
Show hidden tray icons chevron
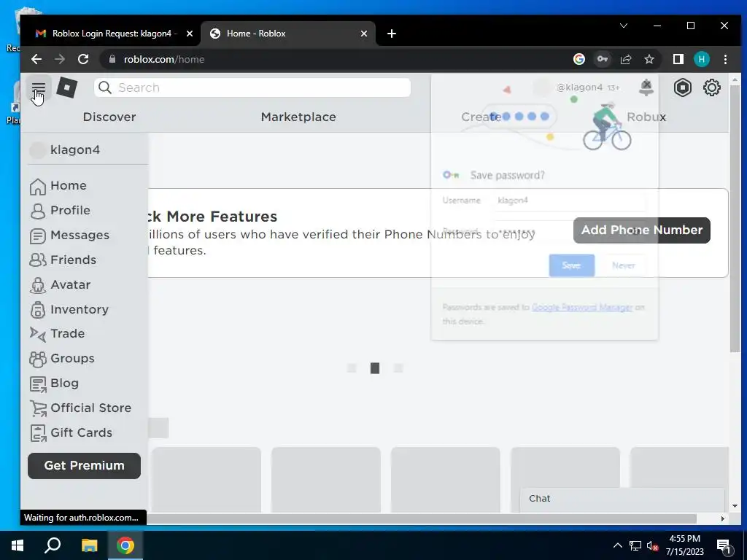(617, 545)
